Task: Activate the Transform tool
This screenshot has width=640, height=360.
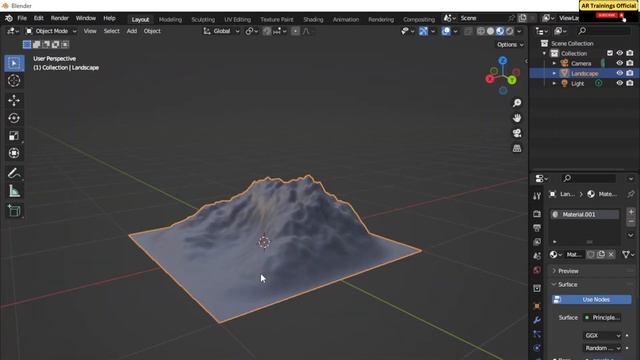Action: (x=14, y=153)
